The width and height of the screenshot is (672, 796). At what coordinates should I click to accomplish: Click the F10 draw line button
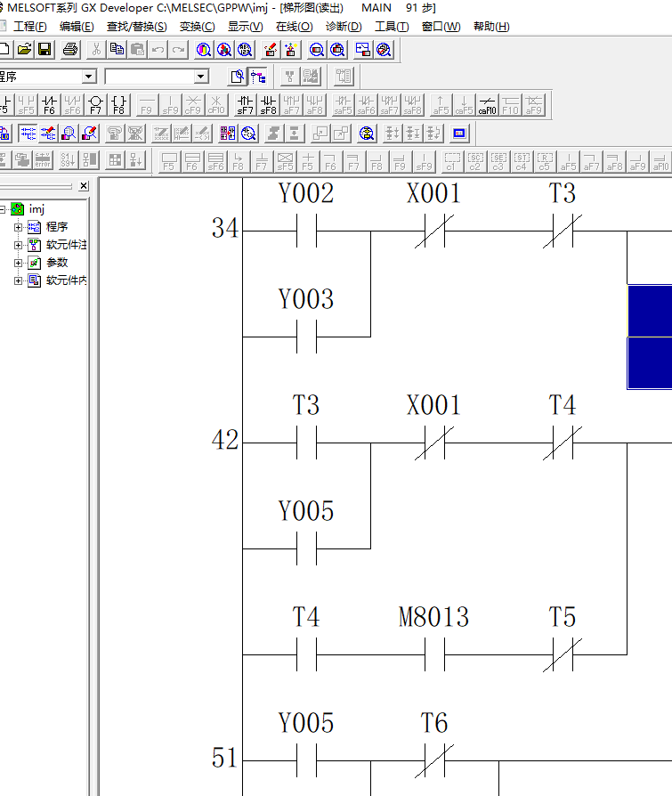(511, 104)
